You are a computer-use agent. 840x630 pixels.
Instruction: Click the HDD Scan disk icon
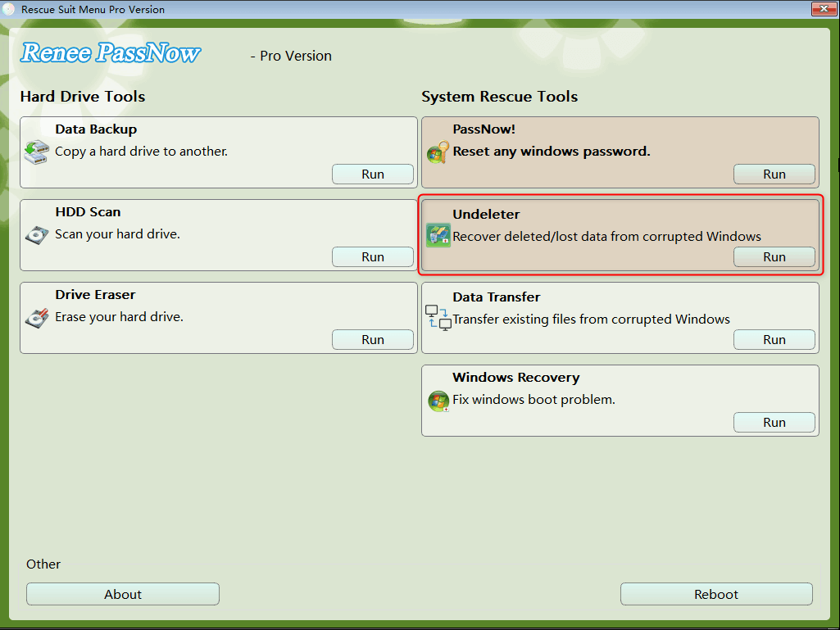pyautogui.click(x=36, y=235)
